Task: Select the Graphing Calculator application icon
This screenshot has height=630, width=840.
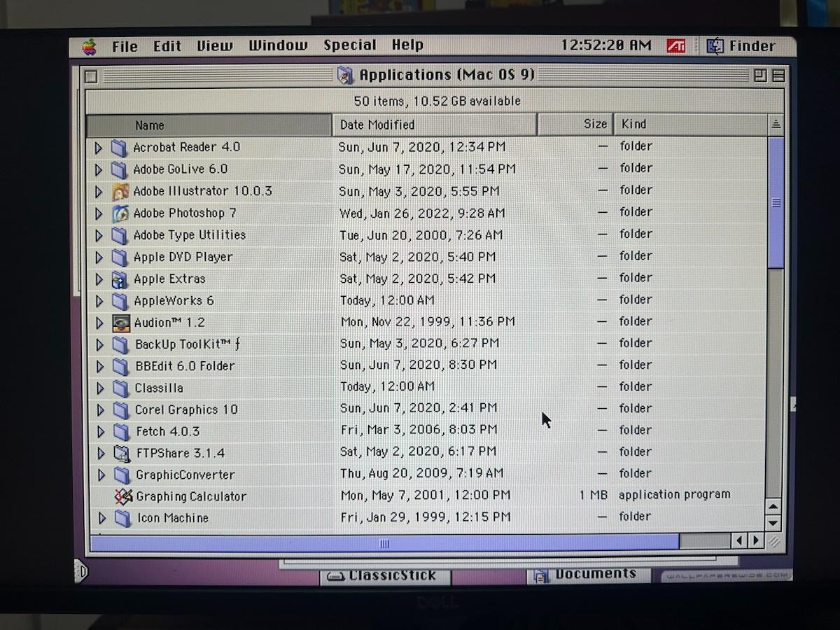Action: 124,497
